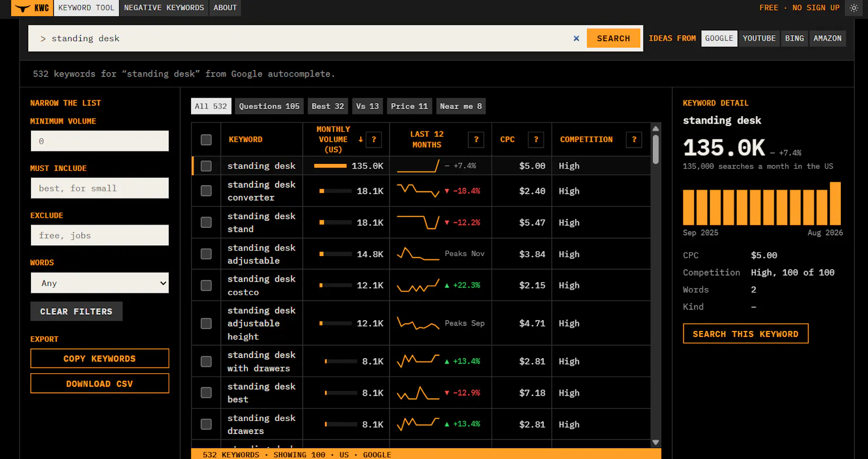Click Search This Keyword button
Screen dimensions: 868x459
click(745, 334)
